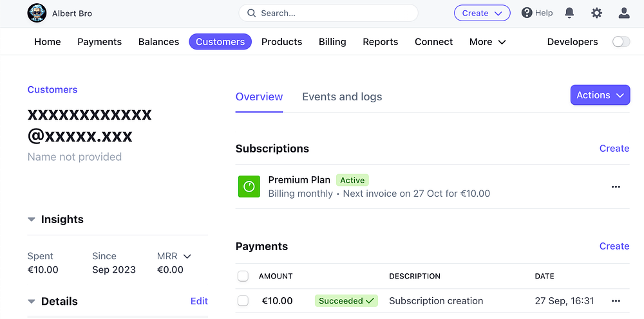Collapse the Insights section

tap(32, 219)
